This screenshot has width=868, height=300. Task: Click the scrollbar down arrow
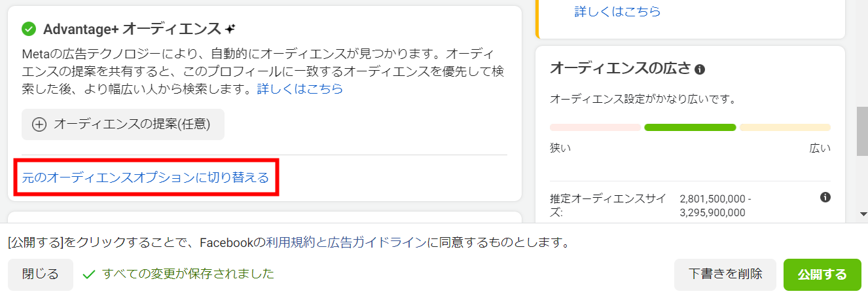click(x=863, y=214)
